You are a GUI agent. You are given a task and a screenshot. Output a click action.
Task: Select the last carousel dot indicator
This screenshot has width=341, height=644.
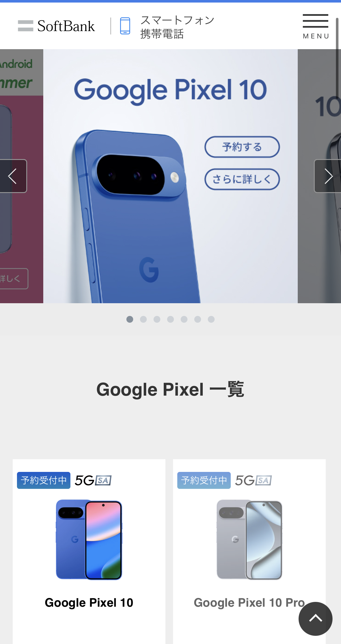[x=211, y=319]
